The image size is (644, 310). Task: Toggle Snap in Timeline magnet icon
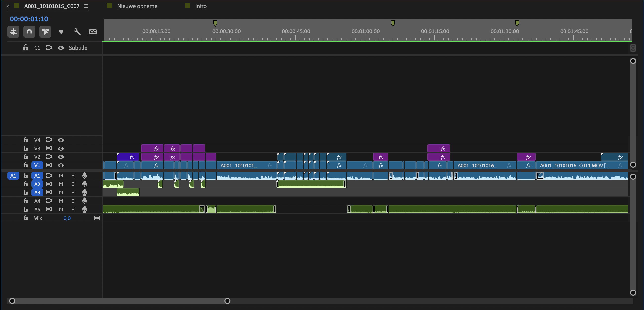point(29,32)
